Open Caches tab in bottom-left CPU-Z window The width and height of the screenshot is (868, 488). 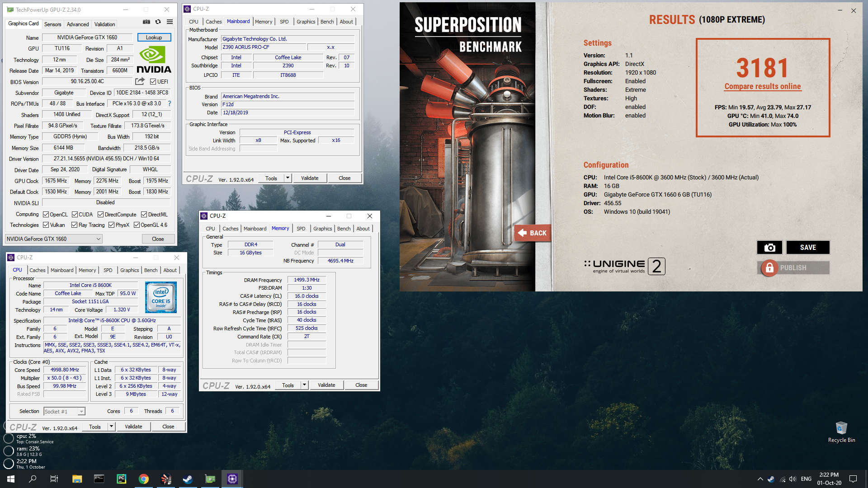coord(38,270)
